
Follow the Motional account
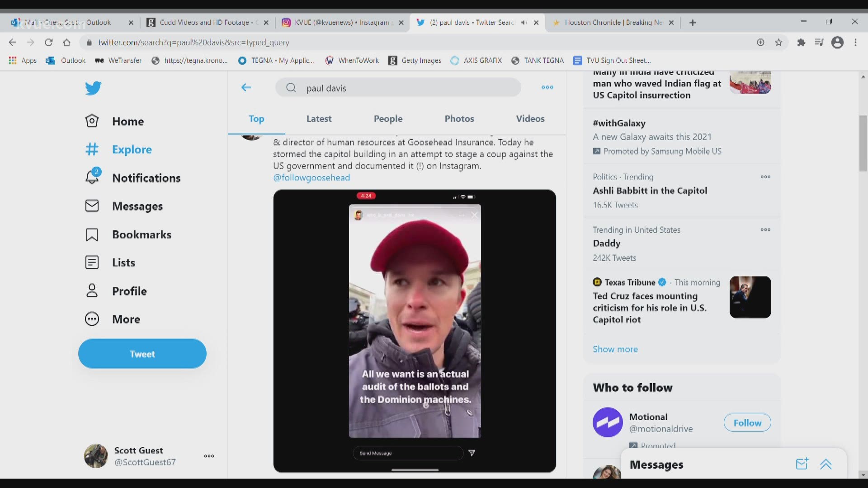[747, 423]
